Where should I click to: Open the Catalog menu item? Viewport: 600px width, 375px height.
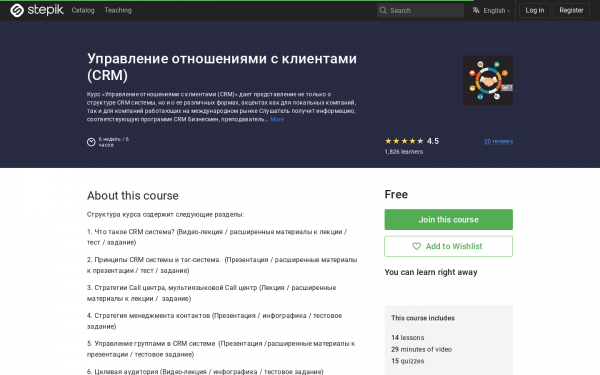pyautogui.click(x=83, y=10)
